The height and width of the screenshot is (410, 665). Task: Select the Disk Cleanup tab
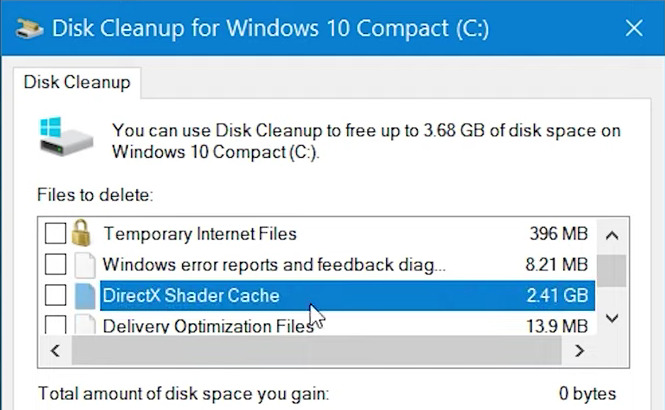click(77, 82)
